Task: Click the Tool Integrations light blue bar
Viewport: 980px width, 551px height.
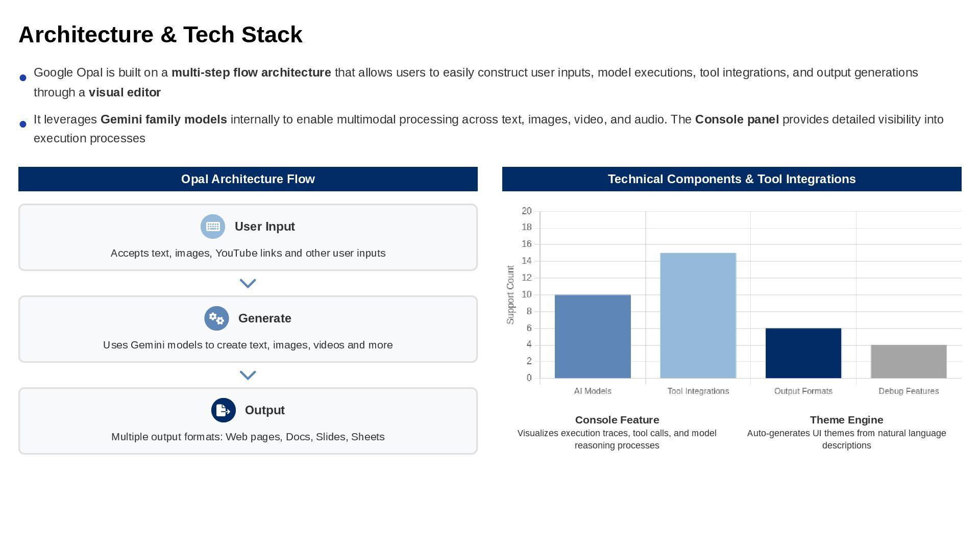Action: pos(698,316)
